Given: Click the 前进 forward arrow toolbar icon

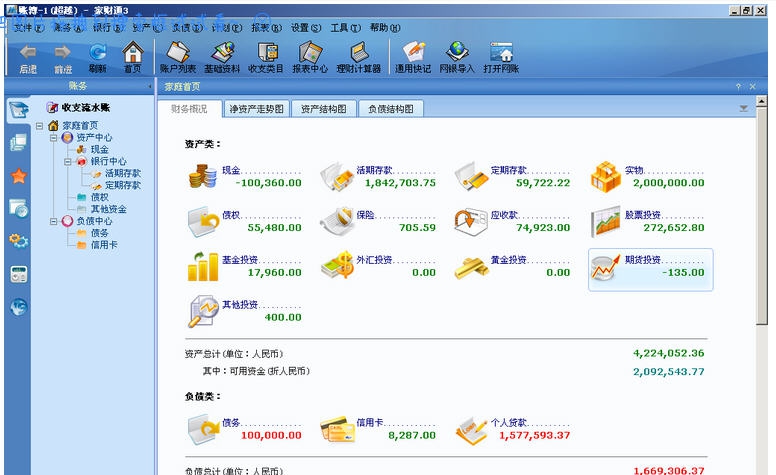Looking at the screenshot, I should click(x=63, y=52).
